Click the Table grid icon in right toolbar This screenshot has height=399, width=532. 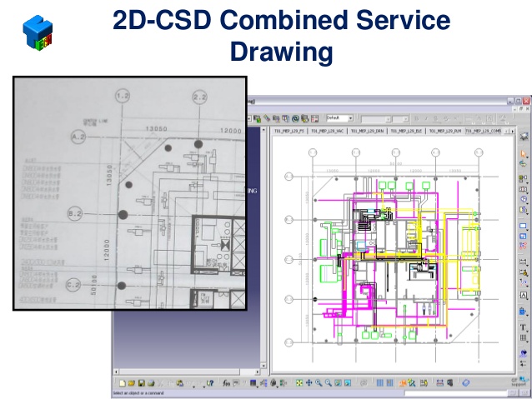pyautogui.click(x=523, y=337)
